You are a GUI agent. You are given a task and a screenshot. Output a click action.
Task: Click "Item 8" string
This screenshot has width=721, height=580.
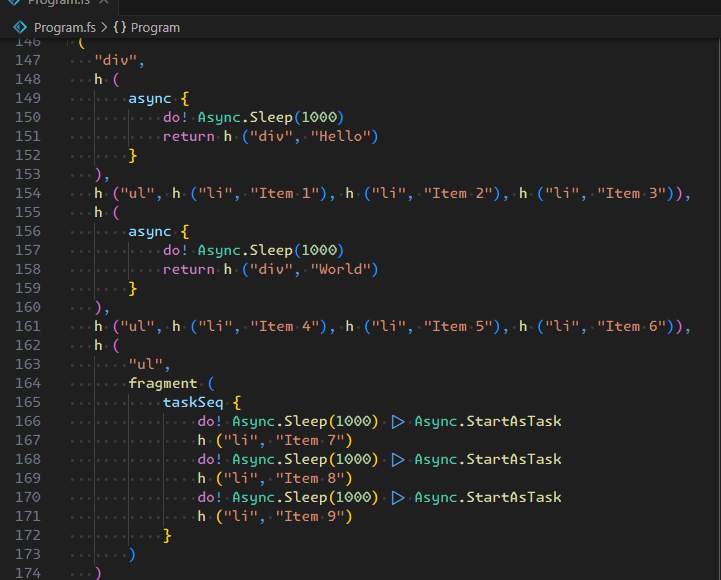coord(310,478)
